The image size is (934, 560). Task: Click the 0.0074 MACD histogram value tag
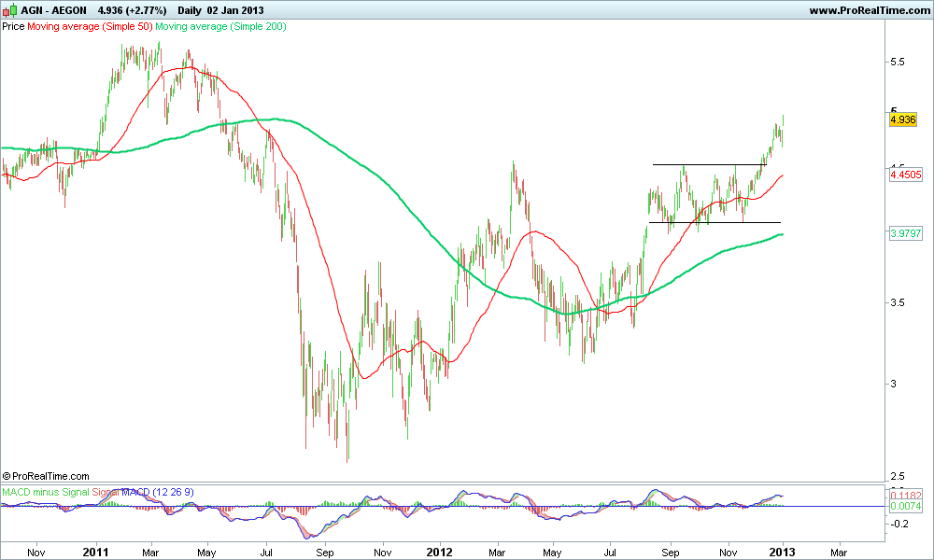[x=905, y=506]
